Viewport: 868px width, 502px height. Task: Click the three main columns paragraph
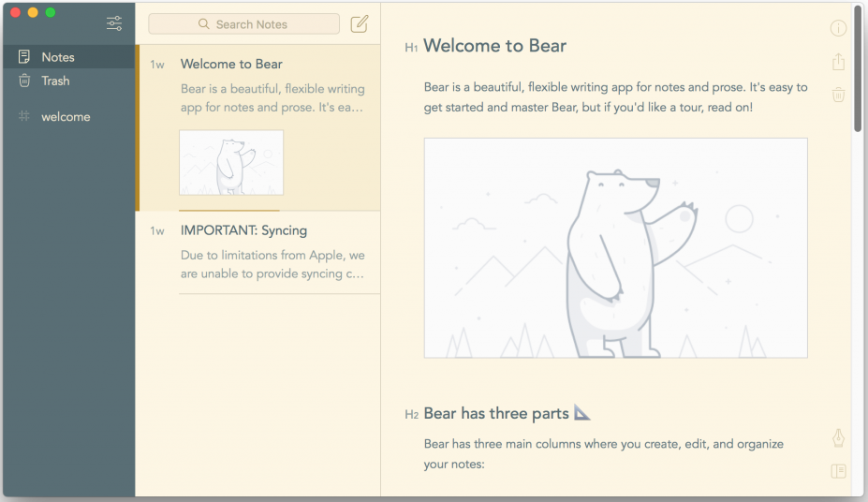[603, 454]
